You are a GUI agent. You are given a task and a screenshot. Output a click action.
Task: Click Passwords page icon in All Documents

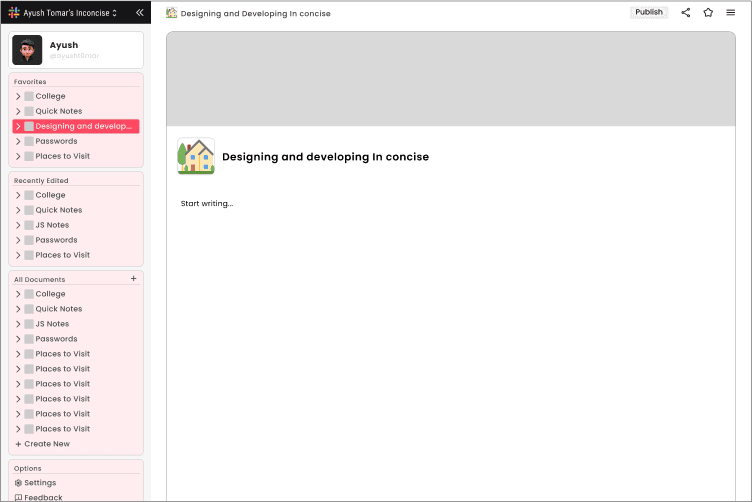[29, 339]
